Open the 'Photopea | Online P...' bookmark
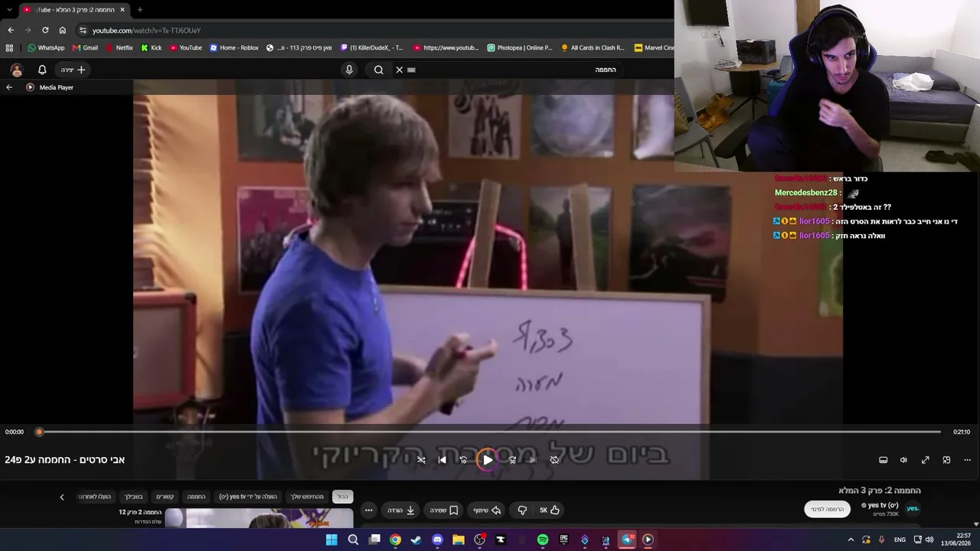This screenshot has height=551, width=980. 519,47
